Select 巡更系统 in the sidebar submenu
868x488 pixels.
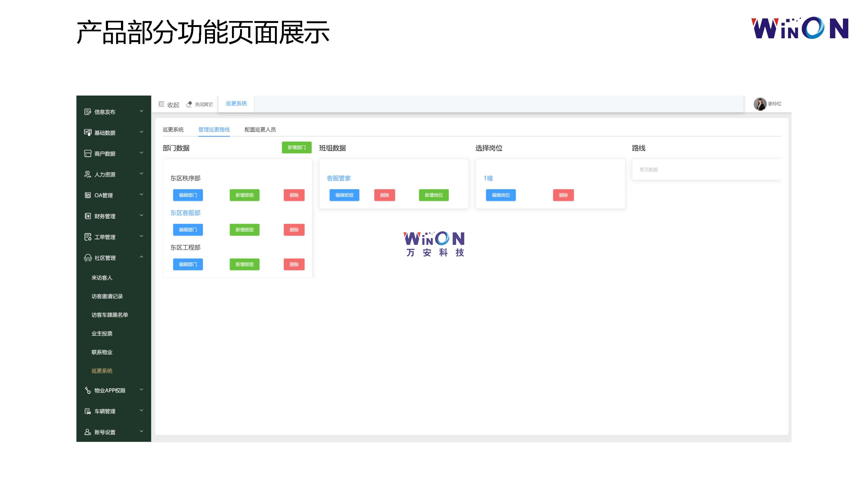tap(102, 371)
